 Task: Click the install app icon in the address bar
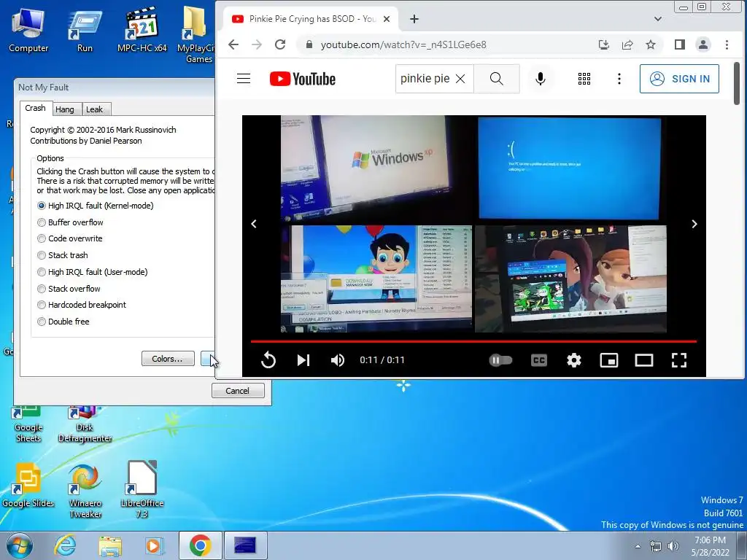click(603, 44)
